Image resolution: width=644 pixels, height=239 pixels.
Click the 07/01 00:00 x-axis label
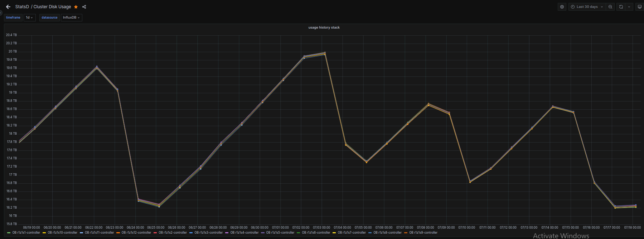pos(280,228)
